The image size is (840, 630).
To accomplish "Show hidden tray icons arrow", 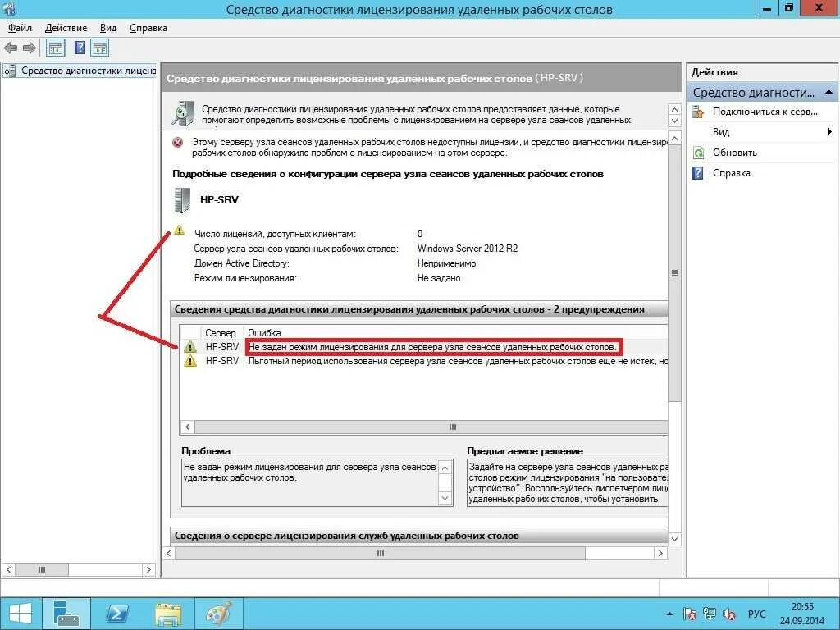I will click(x=669, y=614).
